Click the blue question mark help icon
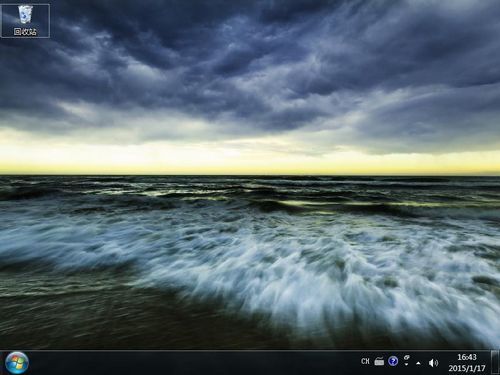This screenshot has width=500, height=375. pyautogui.click(x=393, y=361)
